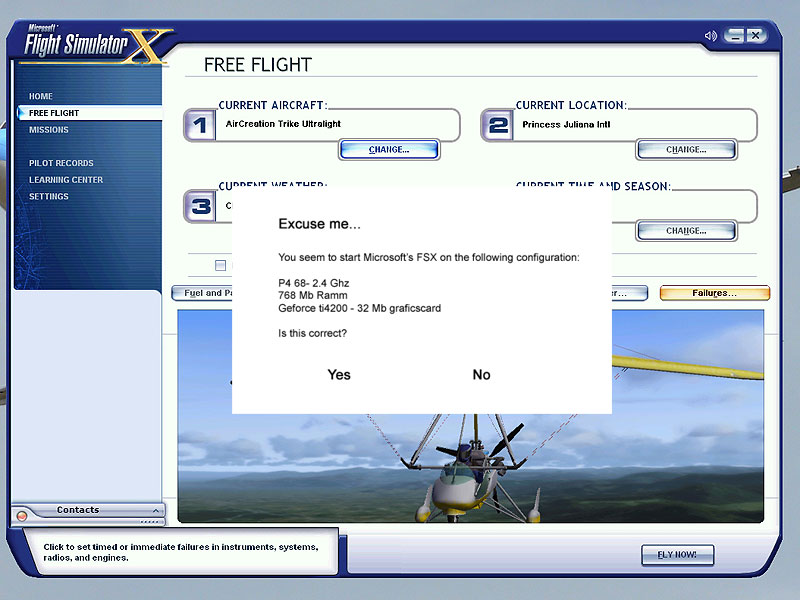
Task: Change the current aircraft
Action: tap(389, 149)
